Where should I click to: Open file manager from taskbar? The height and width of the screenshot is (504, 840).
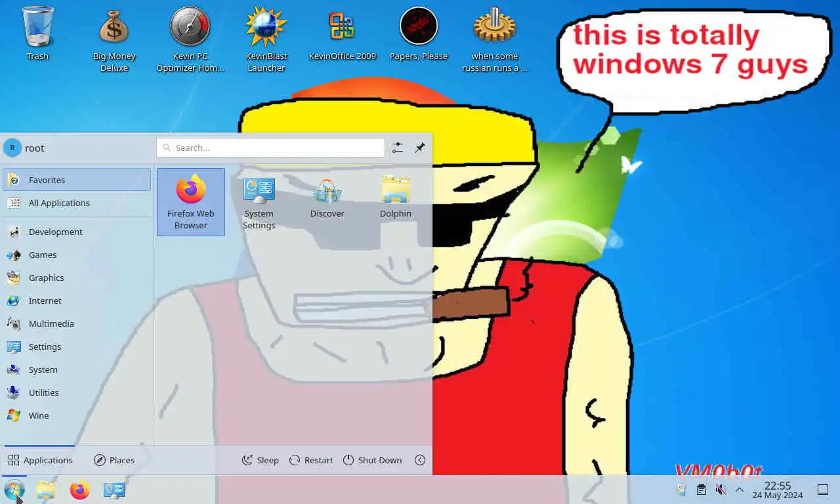[46, 490]
